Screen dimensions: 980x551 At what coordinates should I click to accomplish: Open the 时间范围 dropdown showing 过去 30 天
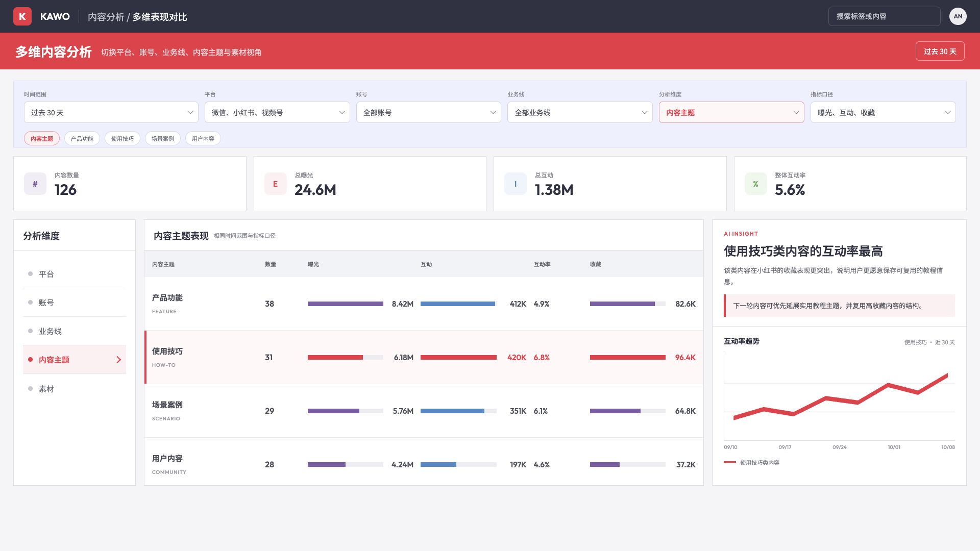tap(111, 112)
